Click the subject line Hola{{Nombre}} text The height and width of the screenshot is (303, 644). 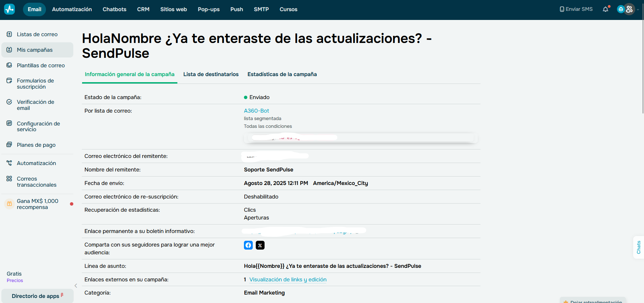[332, 266]
